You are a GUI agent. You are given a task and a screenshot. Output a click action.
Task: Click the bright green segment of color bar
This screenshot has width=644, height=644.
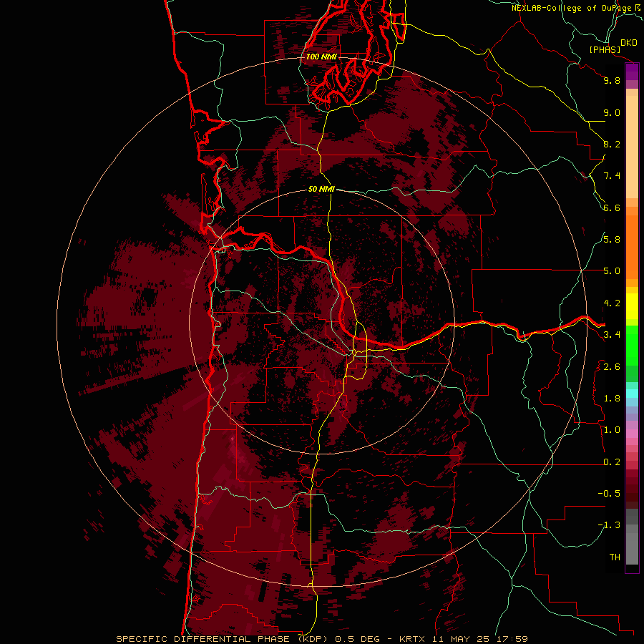point(632,345)
